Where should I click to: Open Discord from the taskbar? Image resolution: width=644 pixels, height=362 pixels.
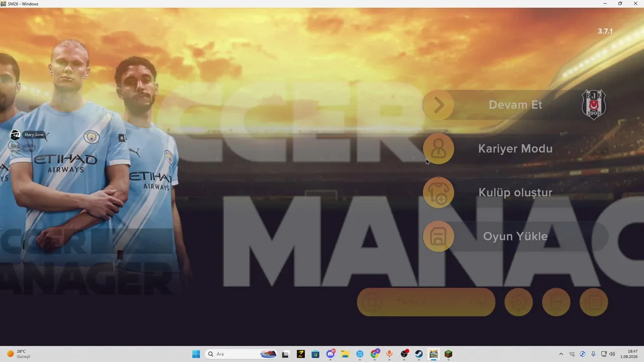pos(331,354)
